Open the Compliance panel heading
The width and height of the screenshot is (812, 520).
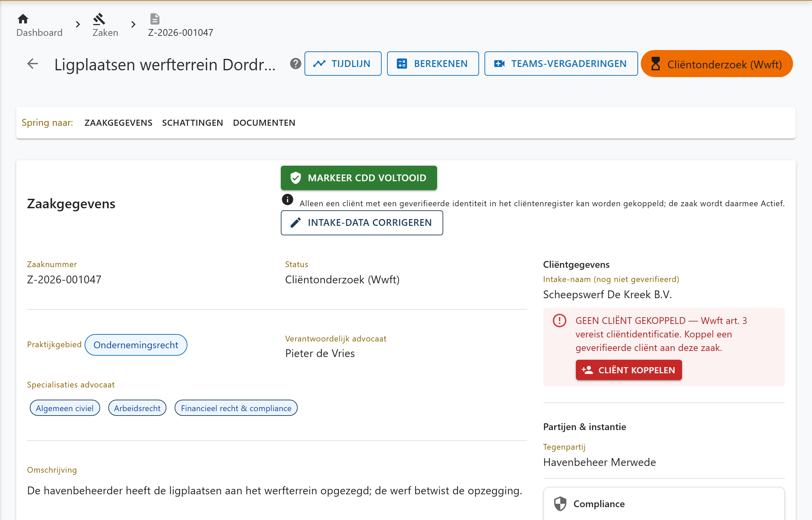[599, 504]
